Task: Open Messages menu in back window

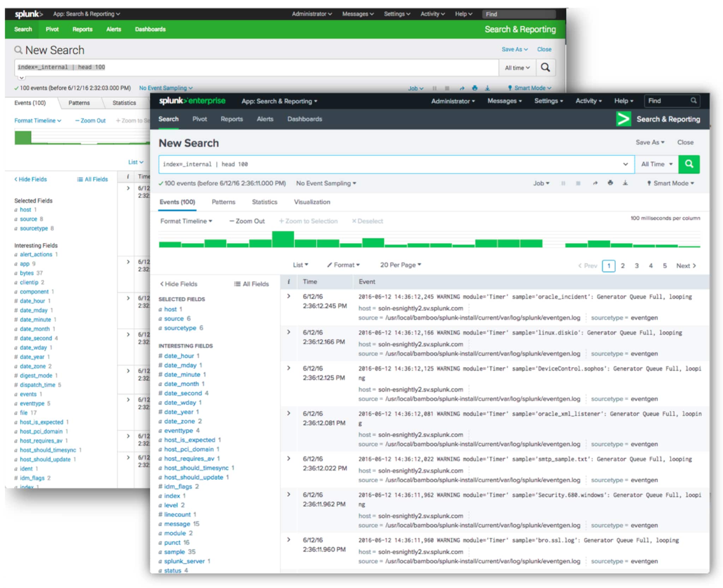Action: coord(358,14)
